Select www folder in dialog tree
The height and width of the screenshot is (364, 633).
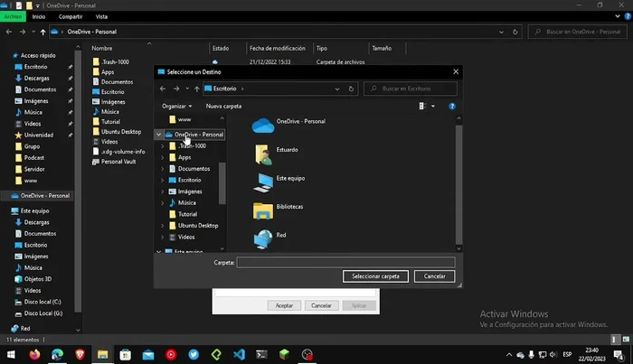click(184, 120)
